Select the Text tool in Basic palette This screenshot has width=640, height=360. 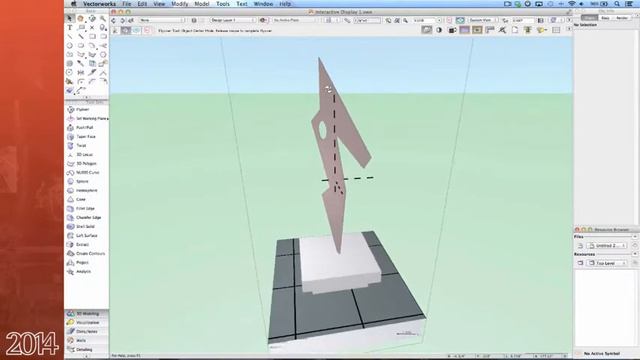pyautogui.click(x=69, y=27)
